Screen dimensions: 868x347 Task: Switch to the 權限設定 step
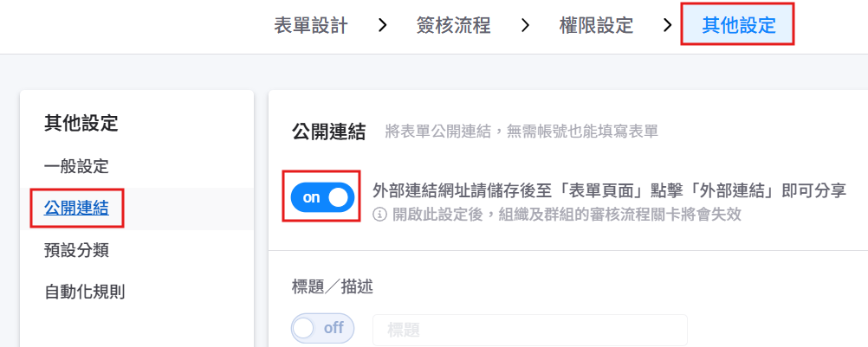[596, 26]
